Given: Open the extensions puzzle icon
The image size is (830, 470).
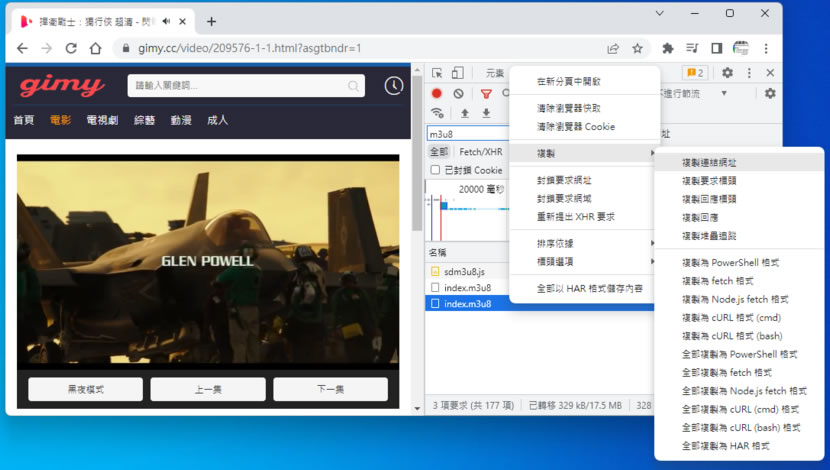Looking at the screenshot, I should (668, 48).
